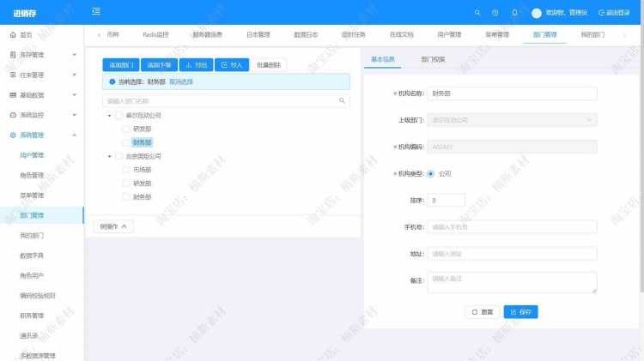Open 职务管理 in the sidebar
644x361 pixels.
32,316
